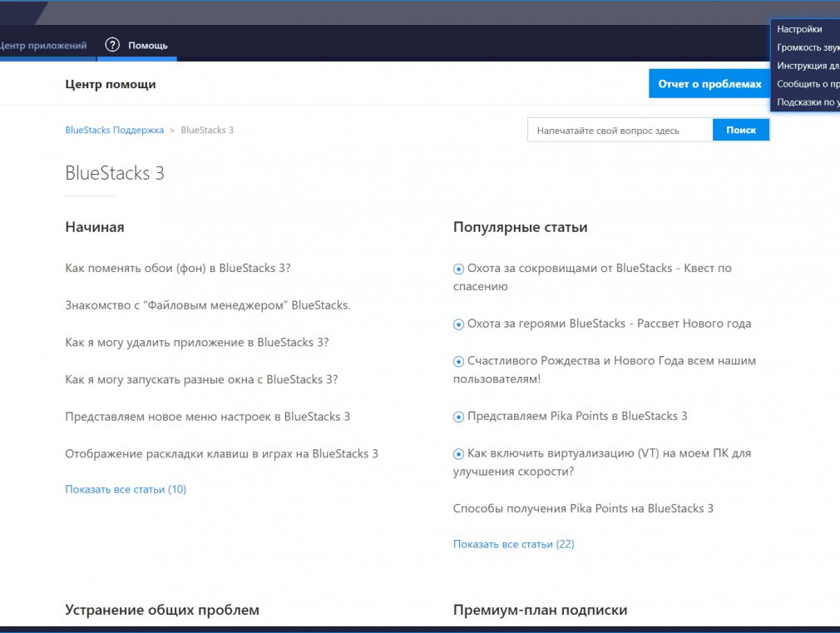Click star icon beside Охота за героями
The height and width of the screenshot is (633, 840).
click(458, 324)
